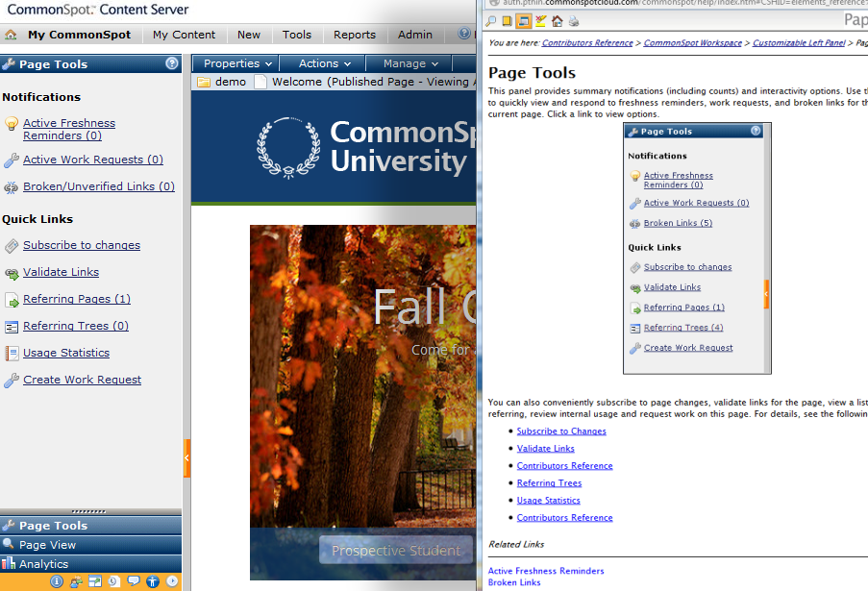Collapse left panel with orange arrow handle
Image resolution: width=868 pixels, height=591 pixels.
point(187,458)
